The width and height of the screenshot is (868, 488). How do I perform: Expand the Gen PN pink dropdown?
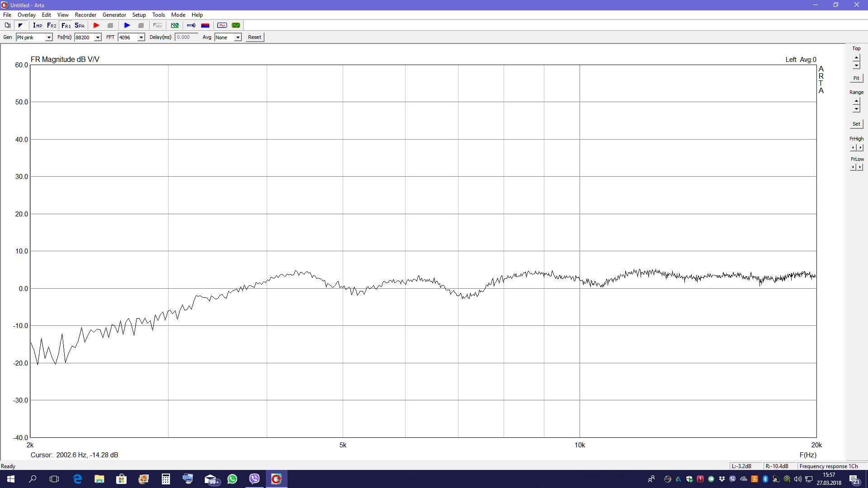click(49, 38)
